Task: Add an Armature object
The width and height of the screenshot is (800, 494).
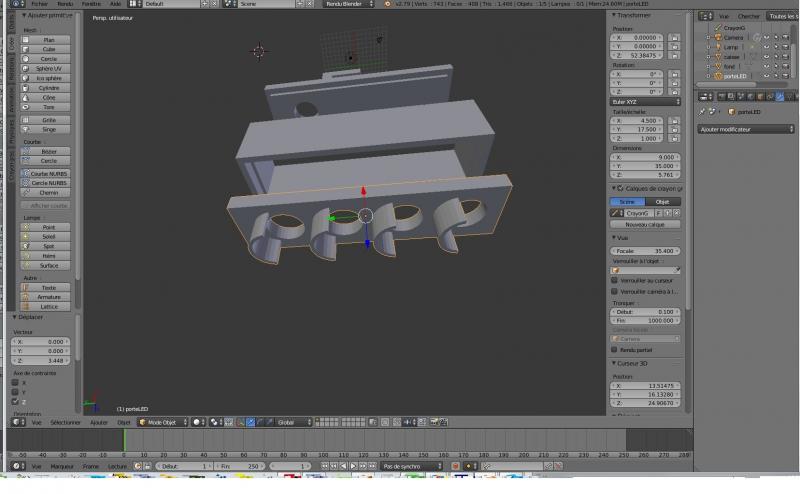Action: click(x=49, y=297)
